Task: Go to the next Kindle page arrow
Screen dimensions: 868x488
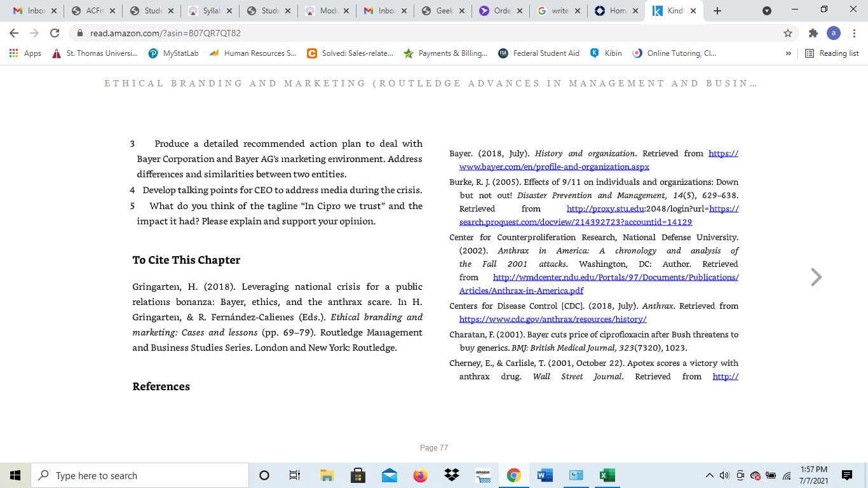Action: pyautogui.click(x=817, y=277)
